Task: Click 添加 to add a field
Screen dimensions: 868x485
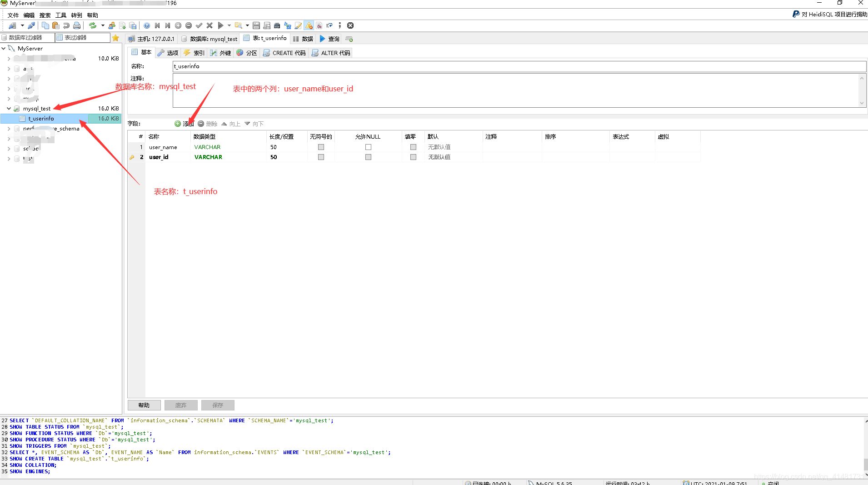Action: pyautogui.click(x=184, y=124)
